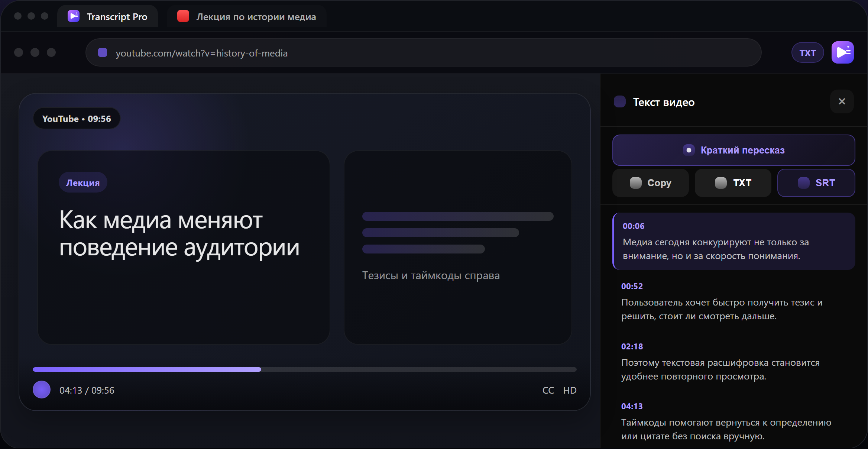Toggle HD quality on the player
868x449 pixels.
(x=569, y=390)
